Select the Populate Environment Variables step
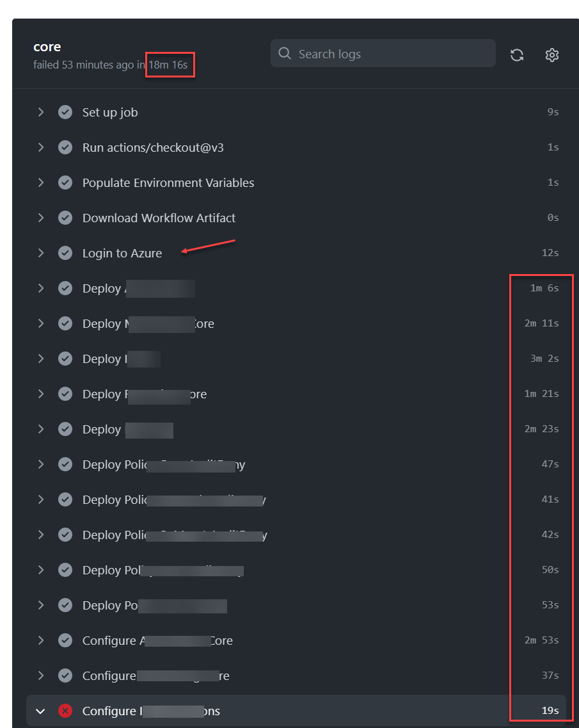 [x=168, y=182]
